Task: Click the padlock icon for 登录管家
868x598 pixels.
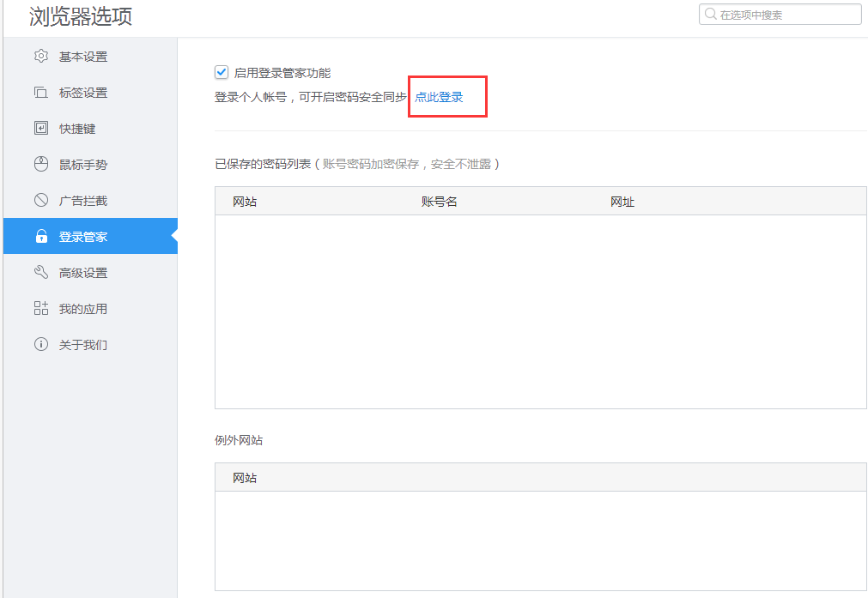Action: [x=40, y=236]
